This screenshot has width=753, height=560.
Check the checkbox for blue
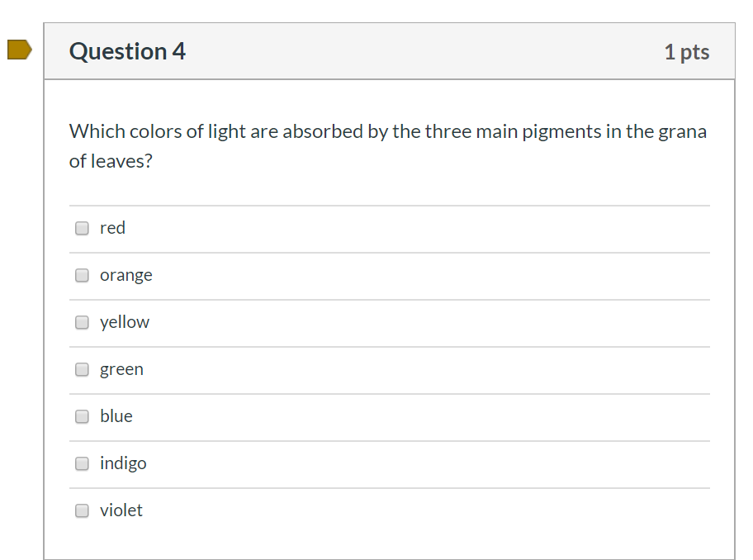82,416
